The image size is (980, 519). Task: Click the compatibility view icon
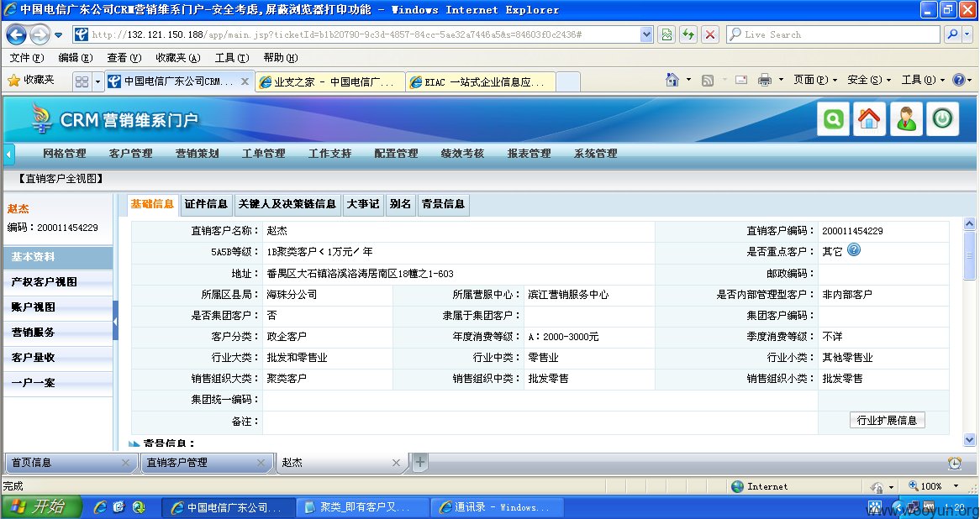tap(667, 34)
